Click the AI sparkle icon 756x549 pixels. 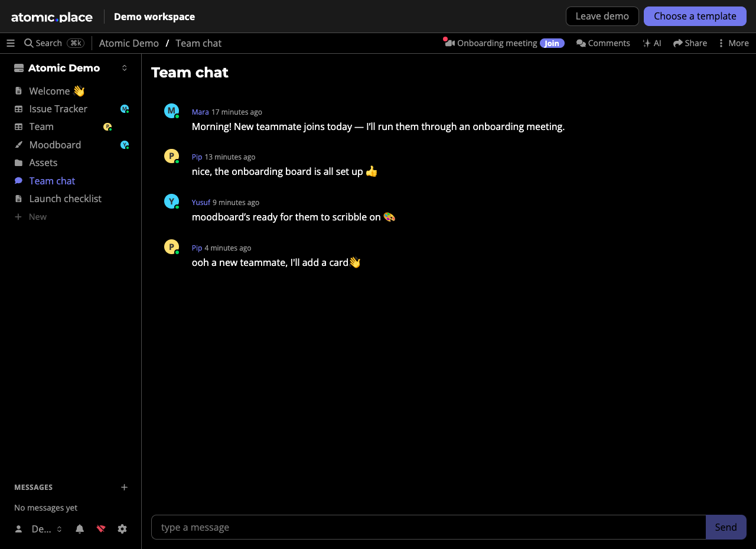[x=646, y=43]
